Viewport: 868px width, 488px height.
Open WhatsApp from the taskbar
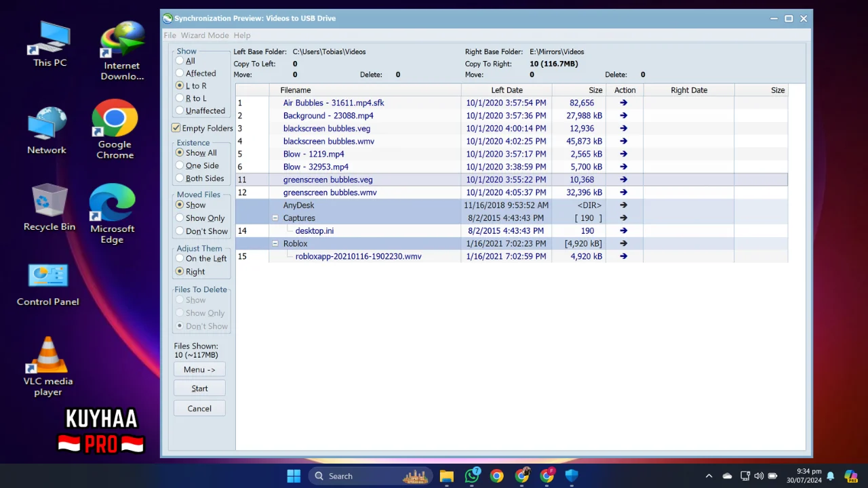click(472, 476)
